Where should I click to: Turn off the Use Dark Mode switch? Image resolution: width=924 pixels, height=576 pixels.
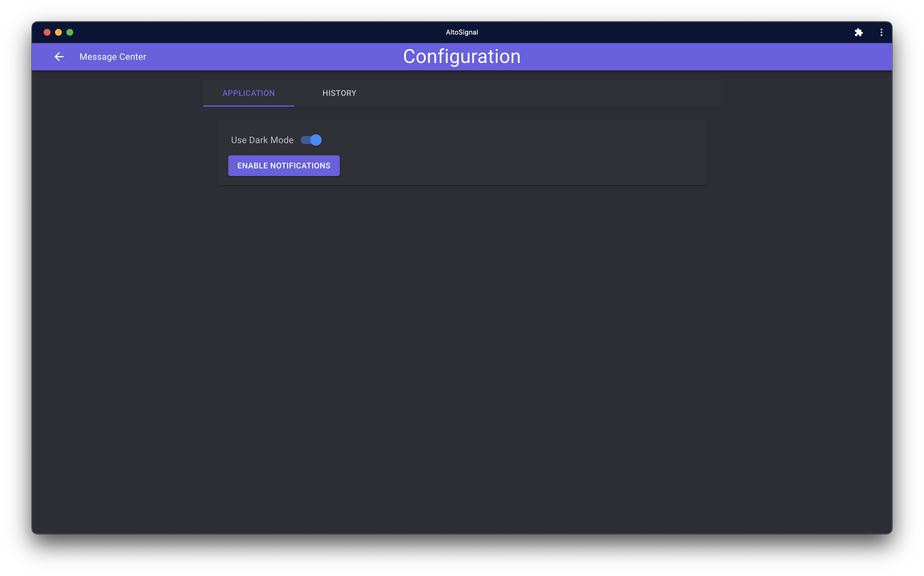coord(311,140)
